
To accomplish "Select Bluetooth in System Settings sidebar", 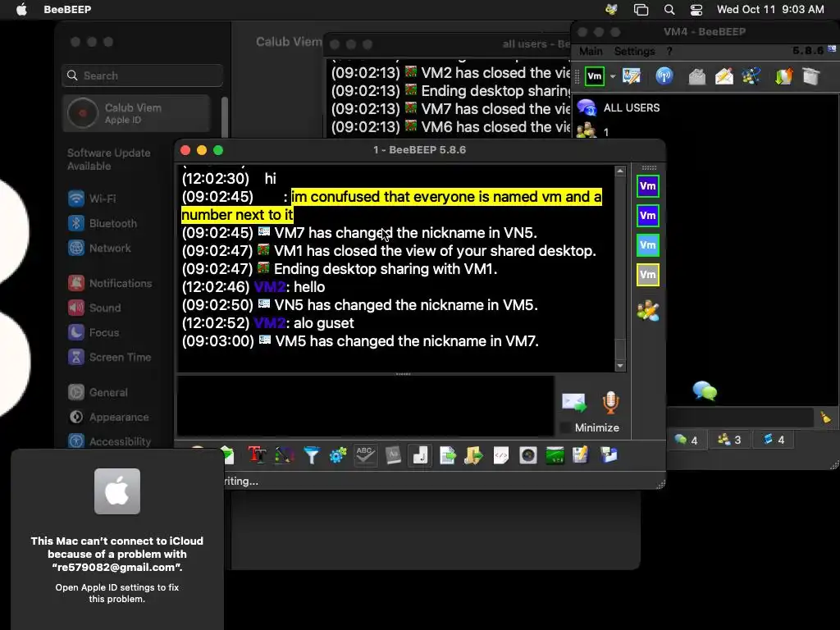I will (x=103, y=223).
